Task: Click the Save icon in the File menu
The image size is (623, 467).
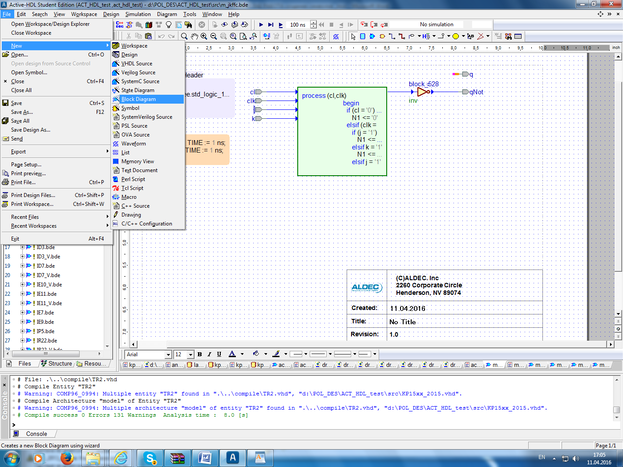Action: coord(5,103)
